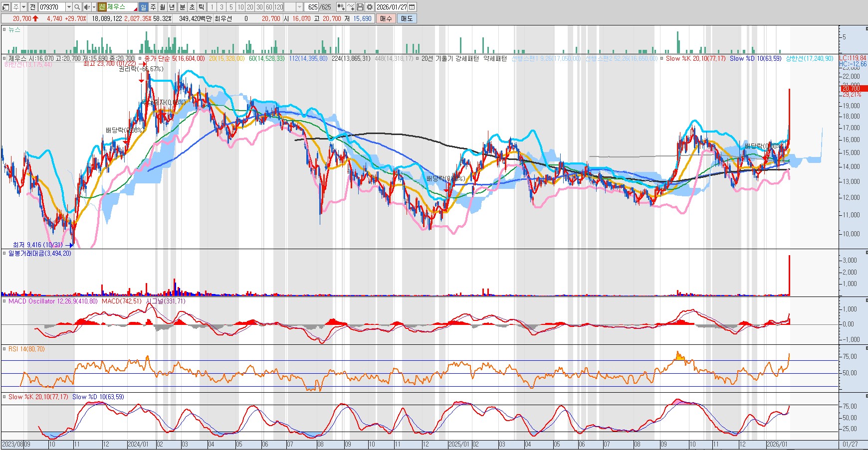Click the 60-day MA legend 60(14,528,33)
868x450 pixels.
click(267, 58)
